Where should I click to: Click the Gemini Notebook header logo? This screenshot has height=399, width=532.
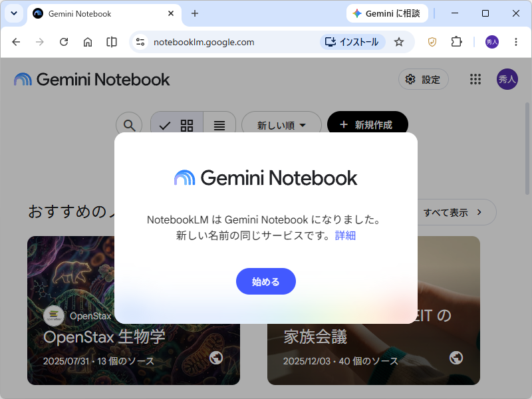click(92, 79)
